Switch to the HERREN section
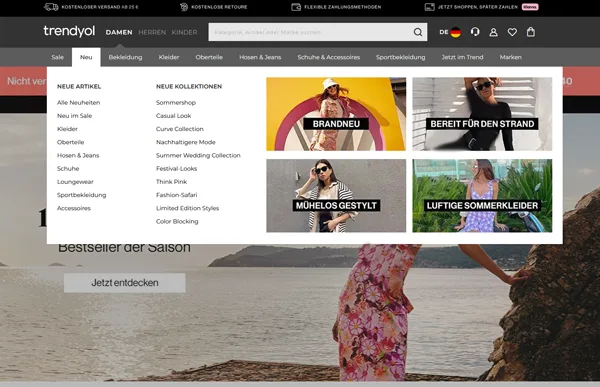Image resolution: width=600 pixels, height=387 pixels. [152, 33]
